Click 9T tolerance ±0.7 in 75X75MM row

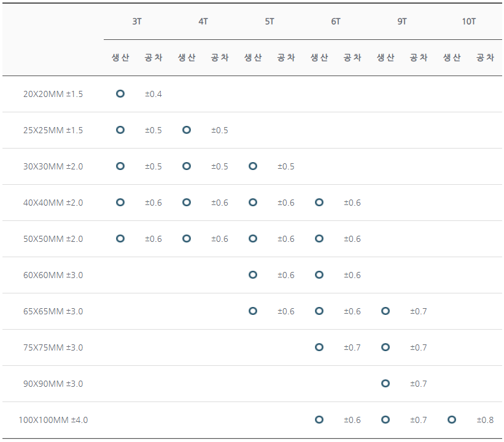pos(419,347)
